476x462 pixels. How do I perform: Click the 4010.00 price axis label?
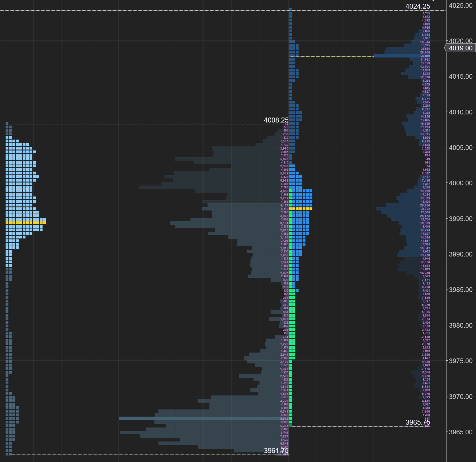tap(460, 112)
